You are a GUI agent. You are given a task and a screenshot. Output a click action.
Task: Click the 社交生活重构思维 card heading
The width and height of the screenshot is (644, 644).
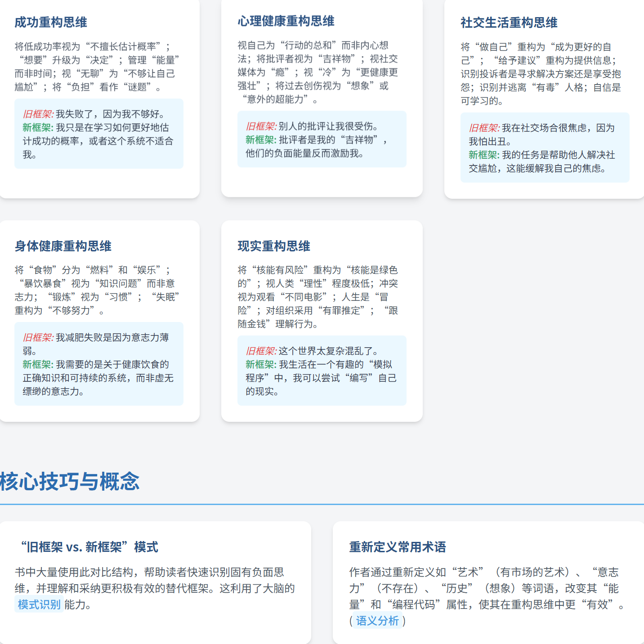tap(509, 22)
